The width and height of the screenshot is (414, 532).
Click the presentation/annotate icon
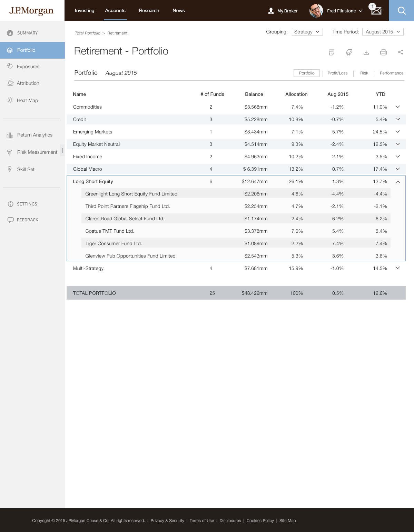pos(349,52)
